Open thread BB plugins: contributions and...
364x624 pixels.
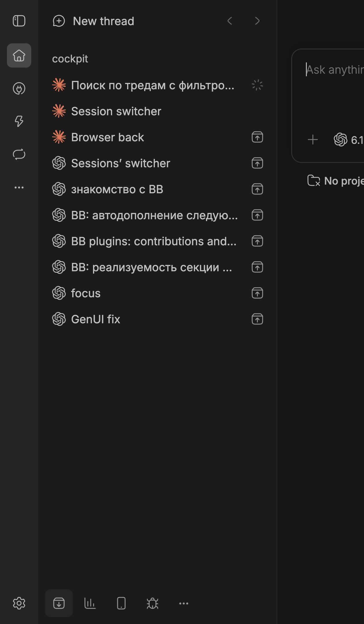click(x=157, y=241)
